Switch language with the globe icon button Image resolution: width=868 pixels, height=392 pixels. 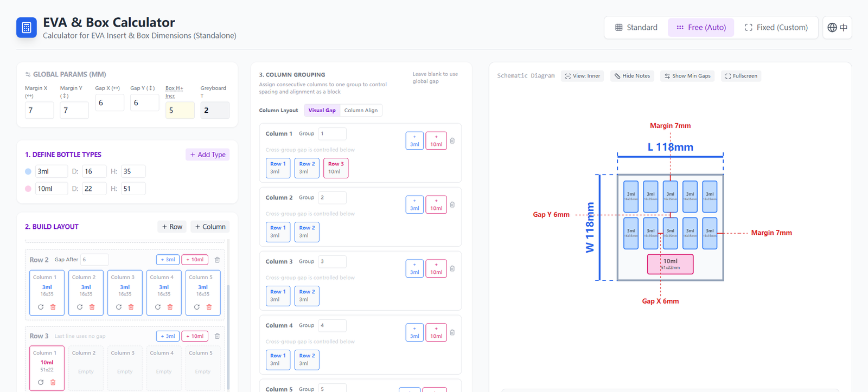click(x=837, y=28)
